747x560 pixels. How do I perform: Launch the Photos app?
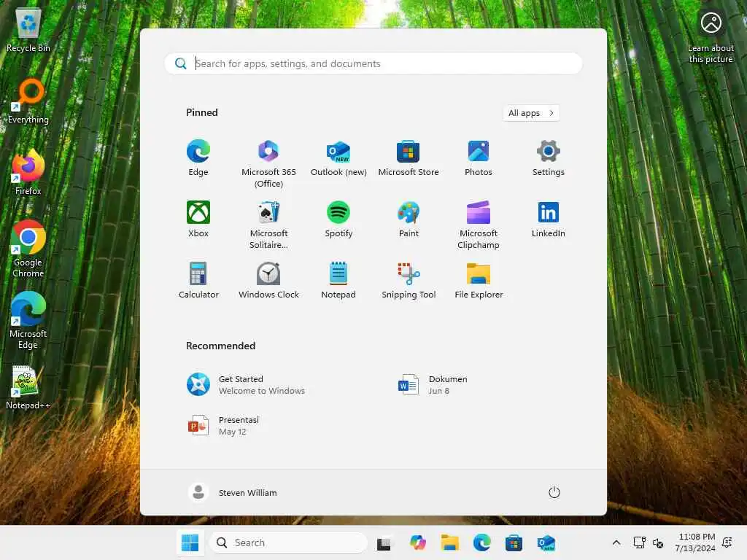coord(479,158)
